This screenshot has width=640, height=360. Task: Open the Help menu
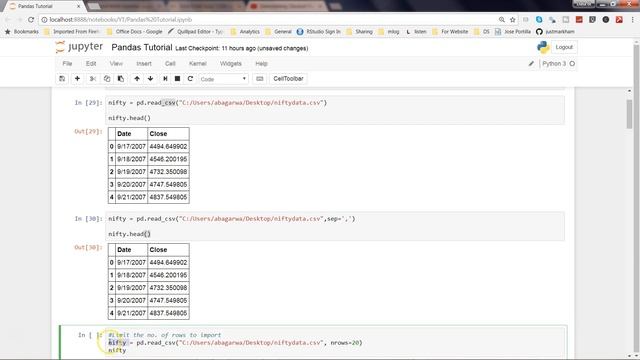point(261,64)
